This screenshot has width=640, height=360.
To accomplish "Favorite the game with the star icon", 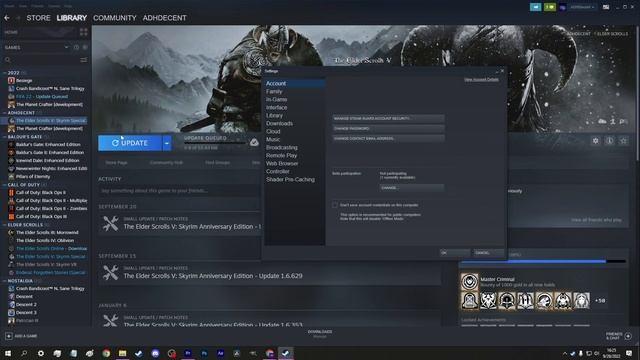I will pos(623,141).
